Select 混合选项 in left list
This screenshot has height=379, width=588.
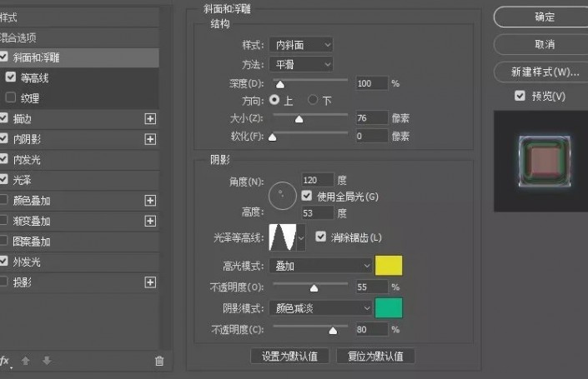(x=79, y=37)
